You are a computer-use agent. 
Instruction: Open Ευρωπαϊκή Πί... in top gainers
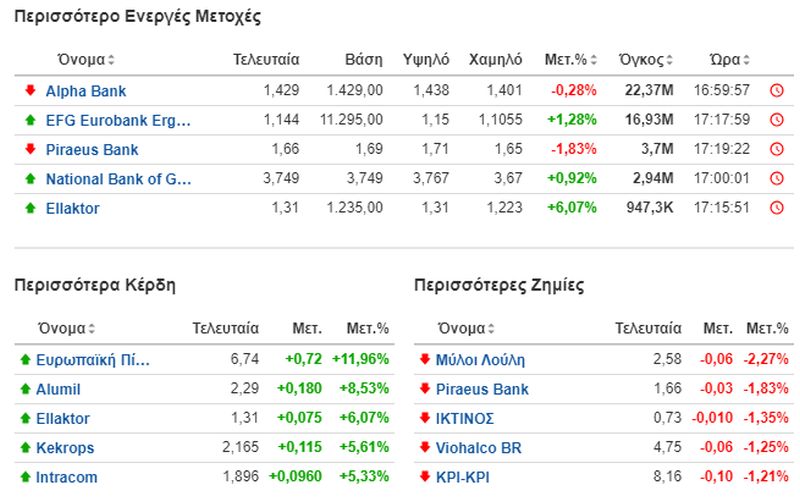(93, 360)
